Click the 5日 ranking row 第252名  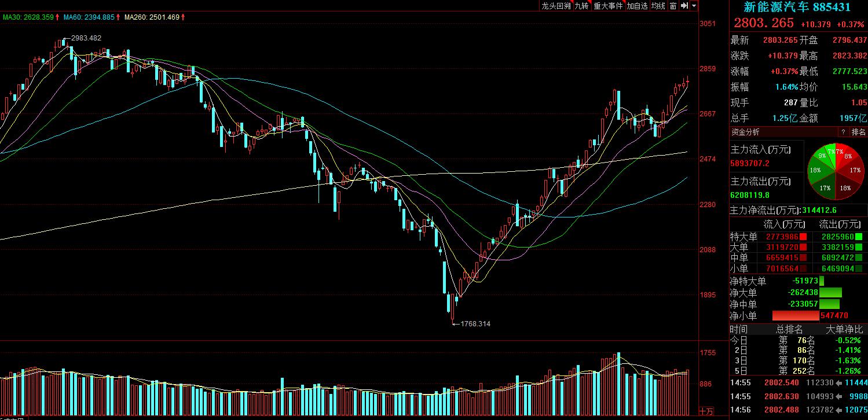(799, 371)
